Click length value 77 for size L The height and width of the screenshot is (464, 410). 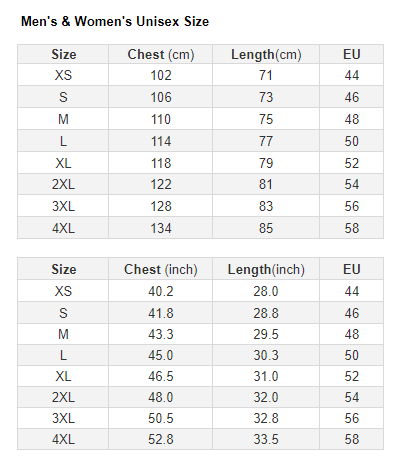pos(266,141)
